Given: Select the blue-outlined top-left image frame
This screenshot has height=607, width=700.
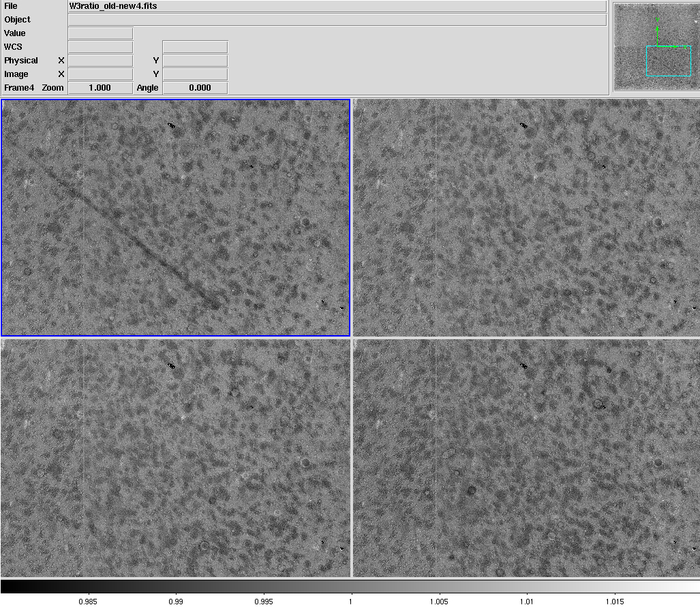Looking at the screenshot, I should click(x=175, y=217).
